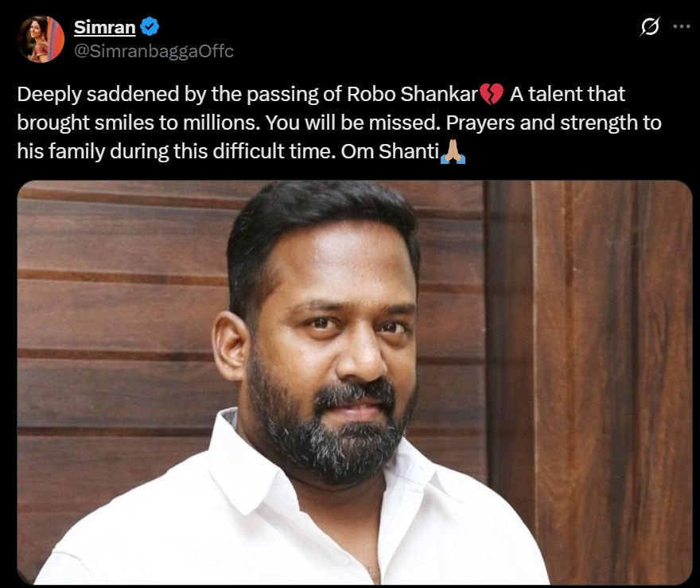Visit the @SimranbaggaOffc handle

[x=154, y=52]
